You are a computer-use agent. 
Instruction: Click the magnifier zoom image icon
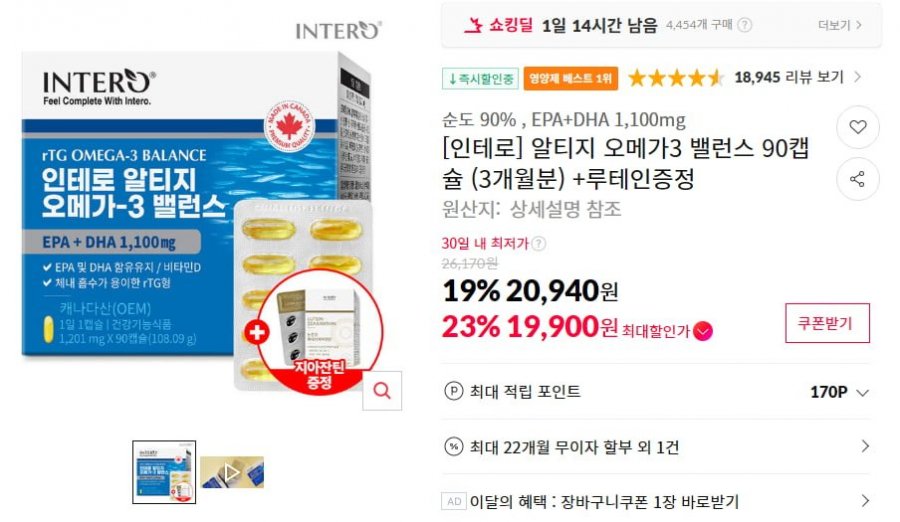click(382, 391)
